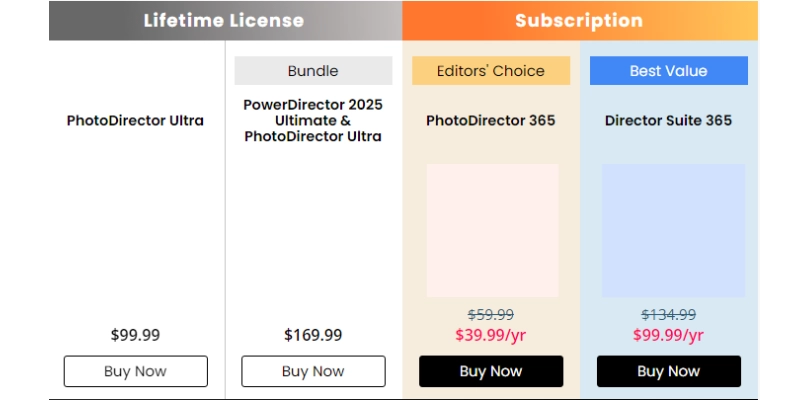The width and height of the screenshot is (800, 400).
Task: Open the Director Suite 365 product title
Action: click(668, 121)
